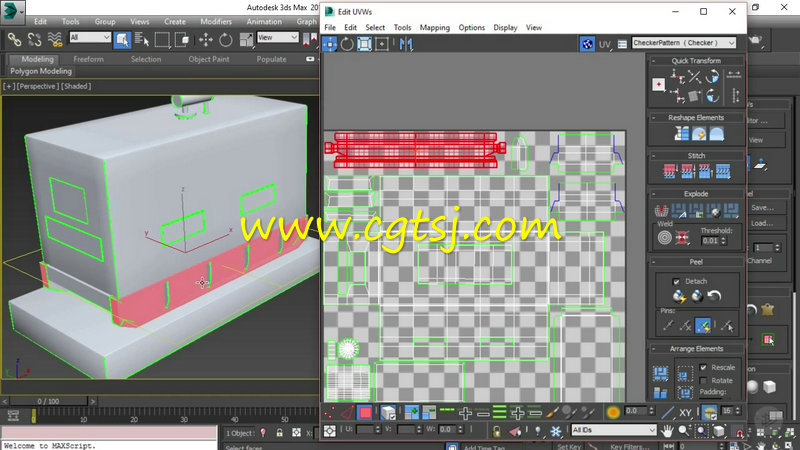Select Vertex sub-object mode in Edit UVWs

point(330,412)
